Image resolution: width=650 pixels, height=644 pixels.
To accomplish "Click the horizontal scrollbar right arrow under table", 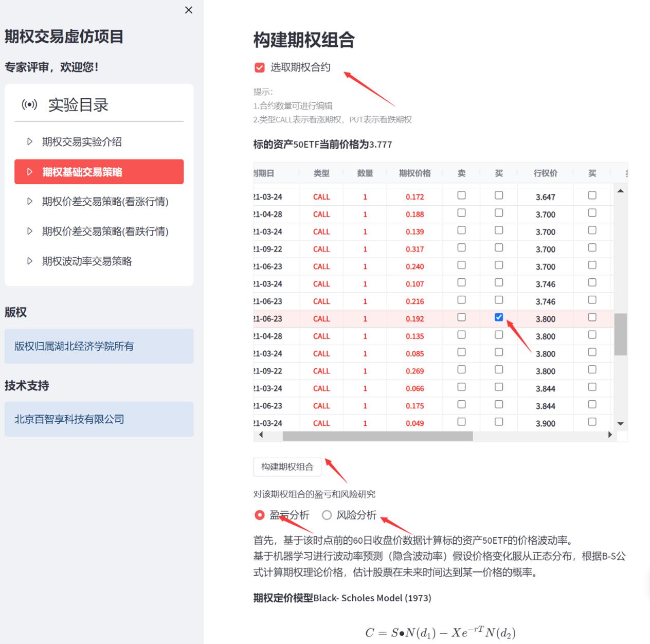I will click(x=610, y=435).
